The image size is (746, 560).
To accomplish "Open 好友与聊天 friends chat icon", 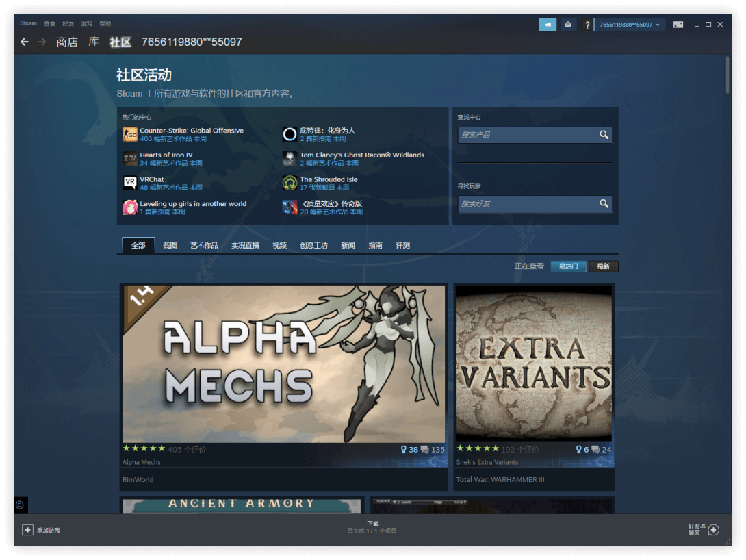I will click(x=713, y=530).
